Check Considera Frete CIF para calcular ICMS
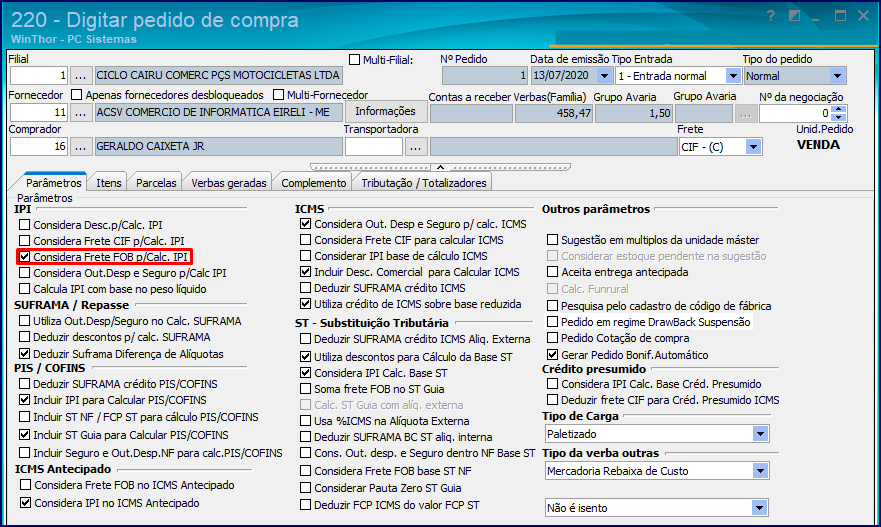Image resolution: width=881 pixels, height=527 pixels. [305, 240]
